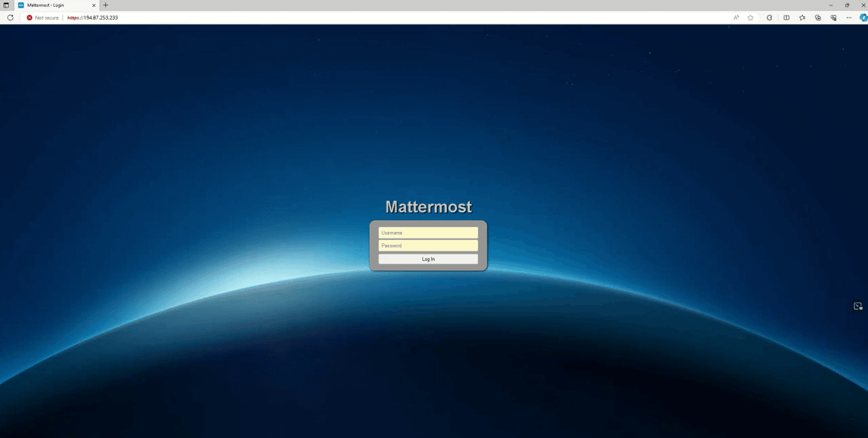The height and width of the screenshot is (438, 868).
Task: Open Collections icon in toolbar
Action: (x=818, y=18)
